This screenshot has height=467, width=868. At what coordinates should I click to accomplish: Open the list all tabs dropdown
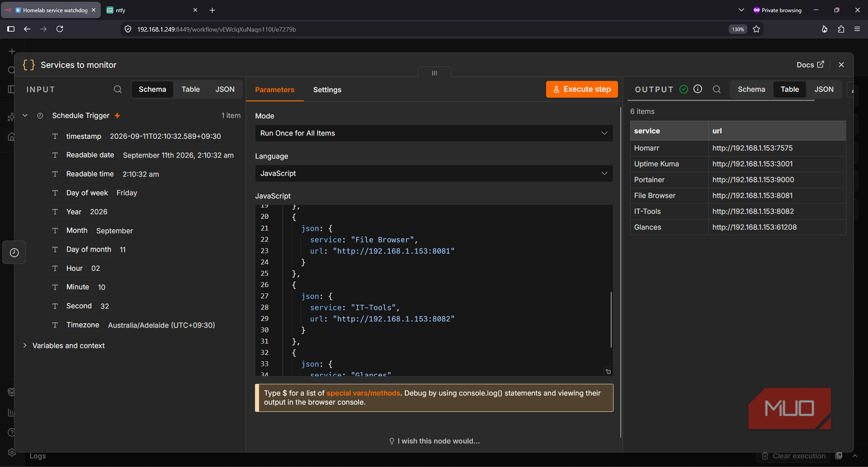[x=742, y=10]
